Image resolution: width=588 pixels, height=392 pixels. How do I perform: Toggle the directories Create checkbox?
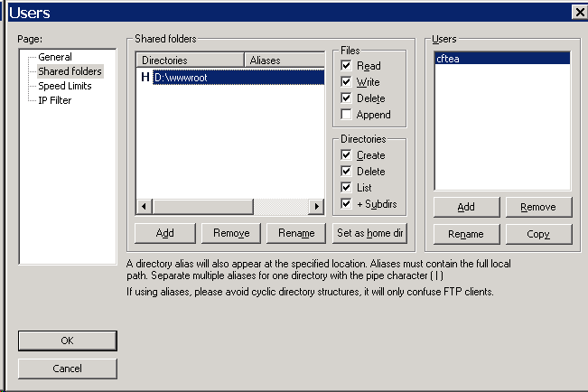[x=347, y=155]
